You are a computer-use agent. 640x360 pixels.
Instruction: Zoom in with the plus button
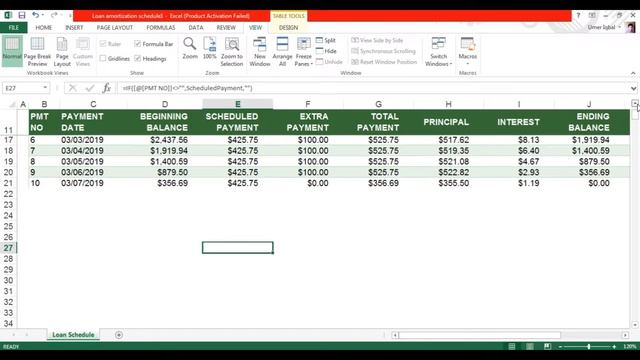(x=614, y=347)
